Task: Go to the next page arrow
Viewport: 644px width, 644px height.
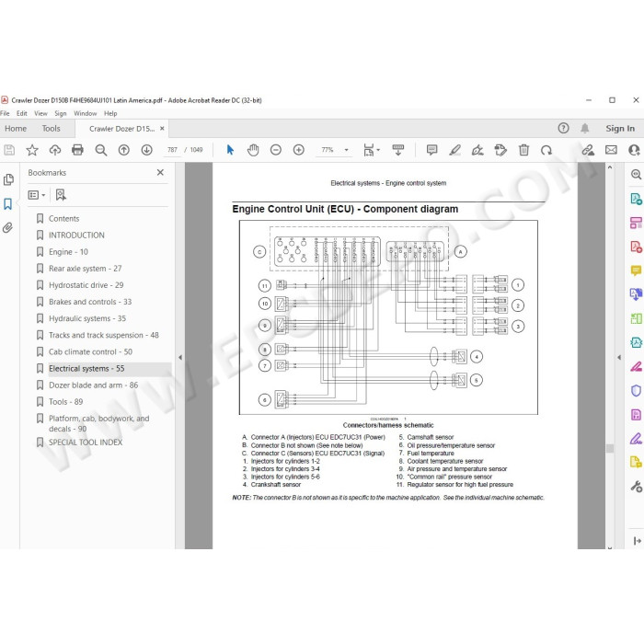Action: pyautogui.click(x=146, y=150)
